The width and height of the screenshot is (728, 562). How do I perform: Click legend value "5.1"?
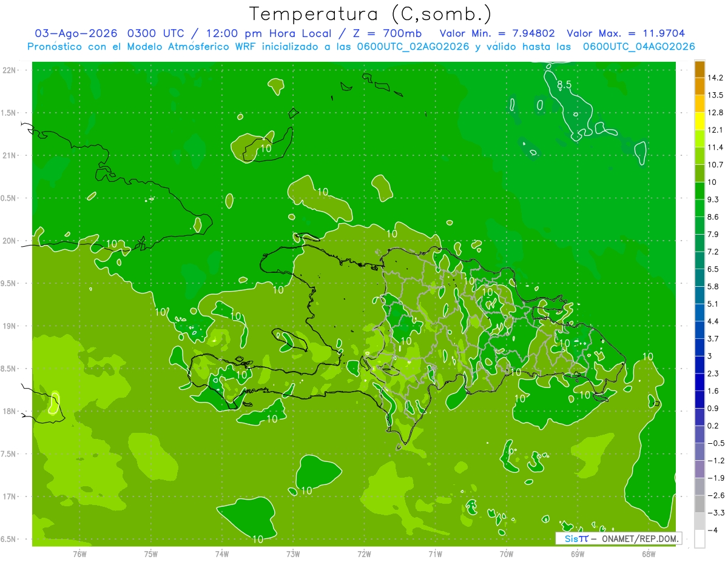click(713, 304)
